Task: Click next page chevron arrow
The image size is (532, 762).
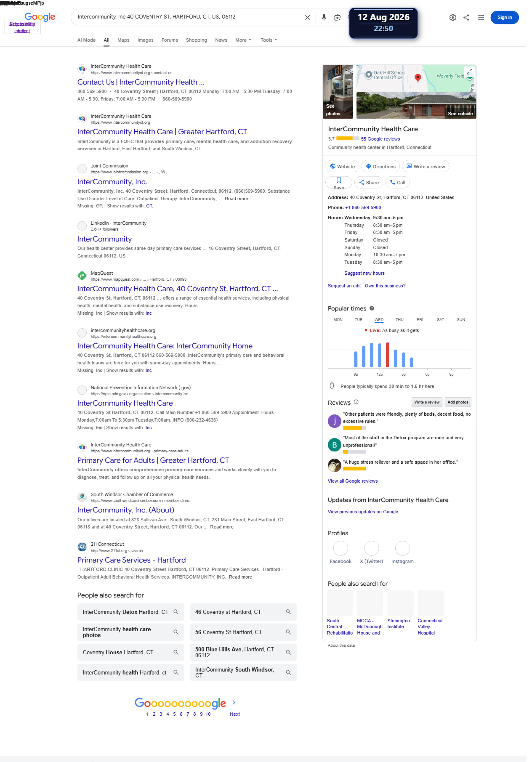Action: point(234,702)
